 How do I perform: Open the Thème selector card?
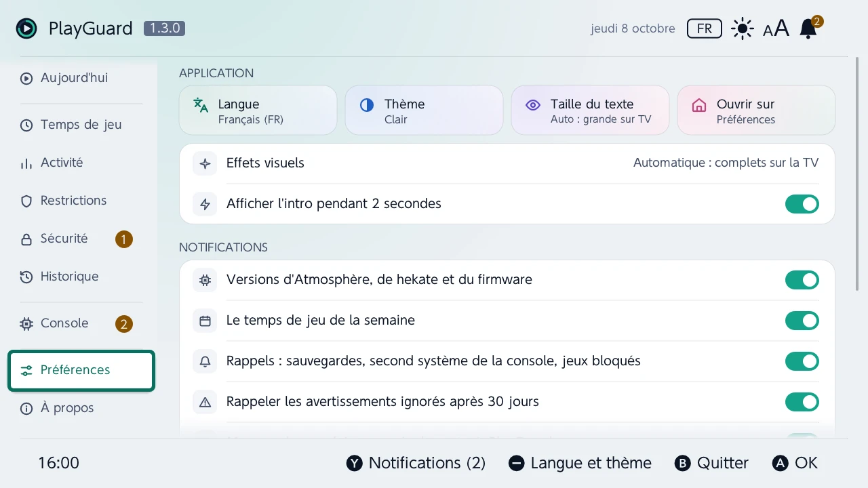pos(424,110)
